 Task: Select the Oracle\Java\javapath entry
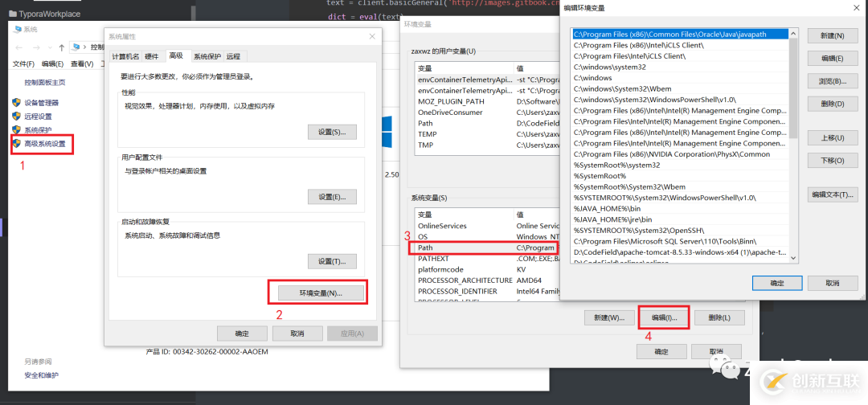[x=680, y=35]
